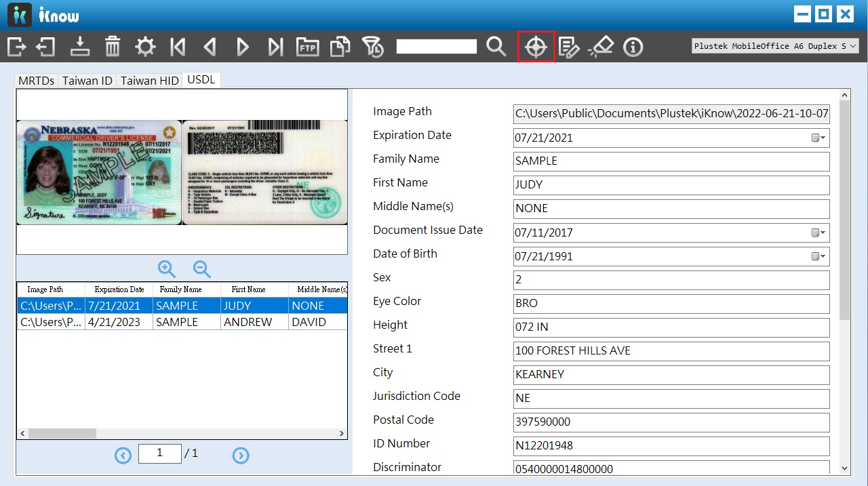Click the eraser clear icon
Screen dimensions: 868x486
click(x=601, y=47)
